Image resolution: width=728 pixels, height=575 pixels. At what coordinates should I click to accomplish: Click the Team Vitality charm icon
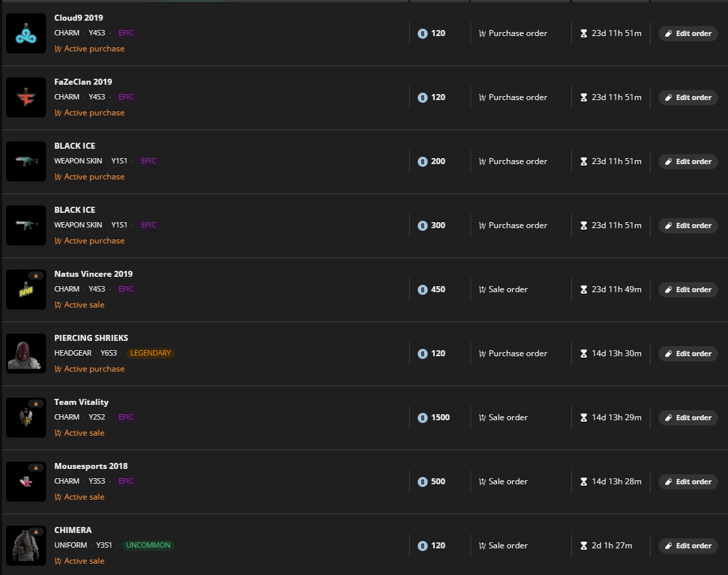(26, 418)
